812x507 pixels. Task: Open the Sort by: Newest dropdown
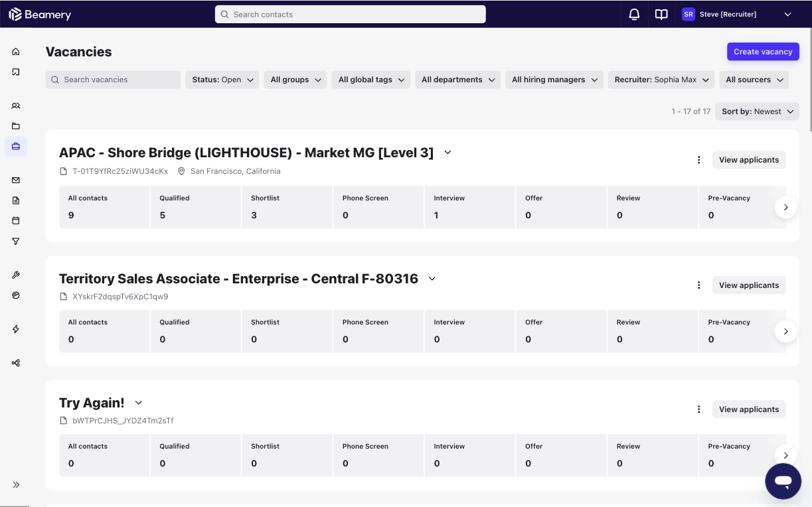757,111
